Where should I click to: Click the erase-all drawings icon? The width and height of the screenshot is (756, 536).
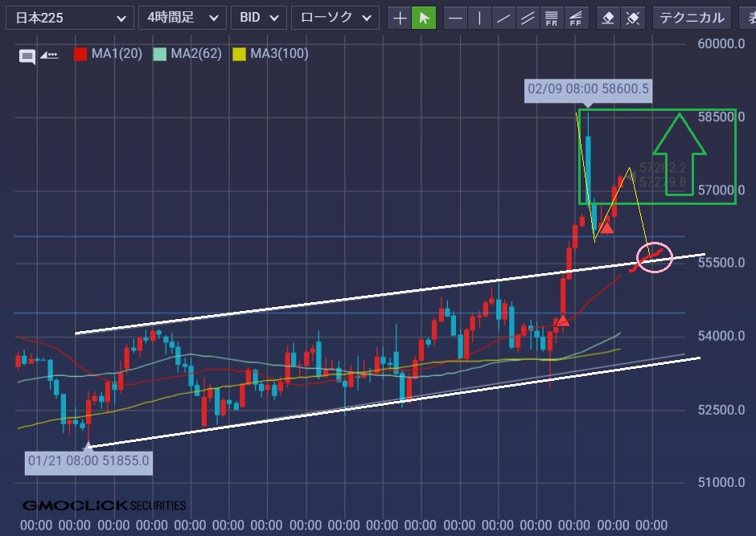point(633,18)
